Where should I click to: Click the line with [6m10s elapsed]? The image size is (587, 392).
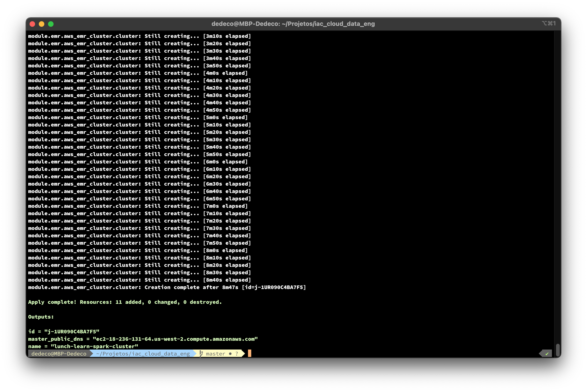tap(139, 169)
